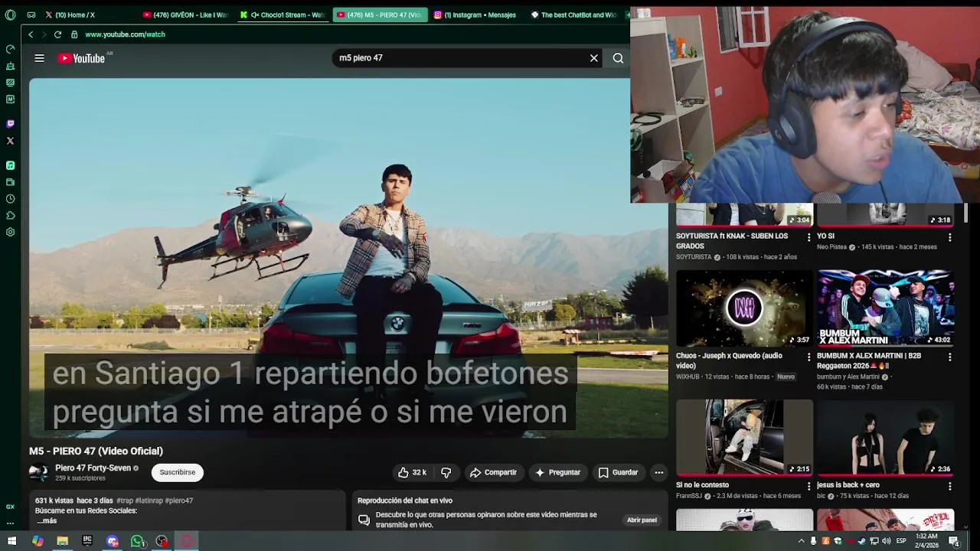Click the site lock icon in address bar
This screenshot has height=551, width=980.
tap(74, 34)
